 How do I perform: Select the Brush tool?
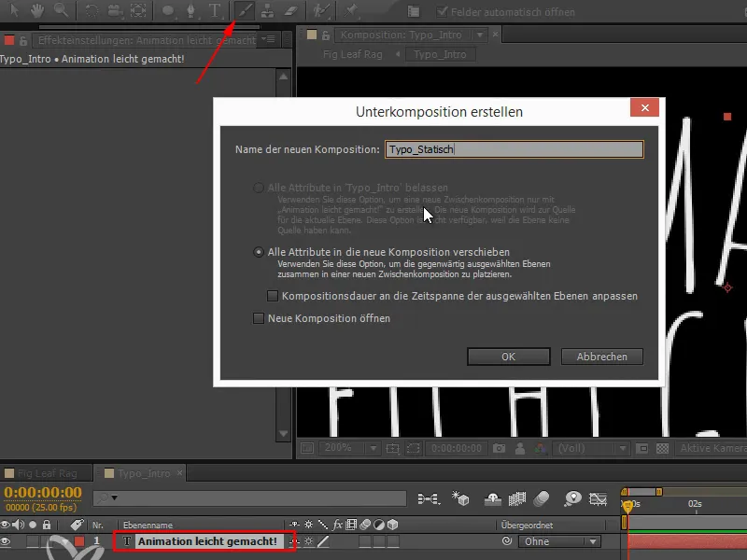pyautogui.click(x=245, y=10)
